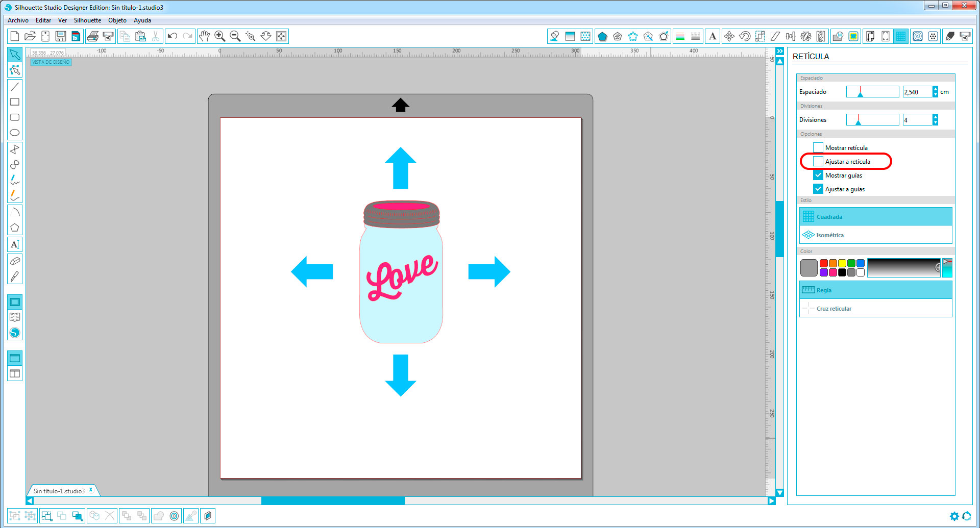
Task: Select the Rounded Rectangle tool
Action: pyautogui.click(x=15, y=117)
